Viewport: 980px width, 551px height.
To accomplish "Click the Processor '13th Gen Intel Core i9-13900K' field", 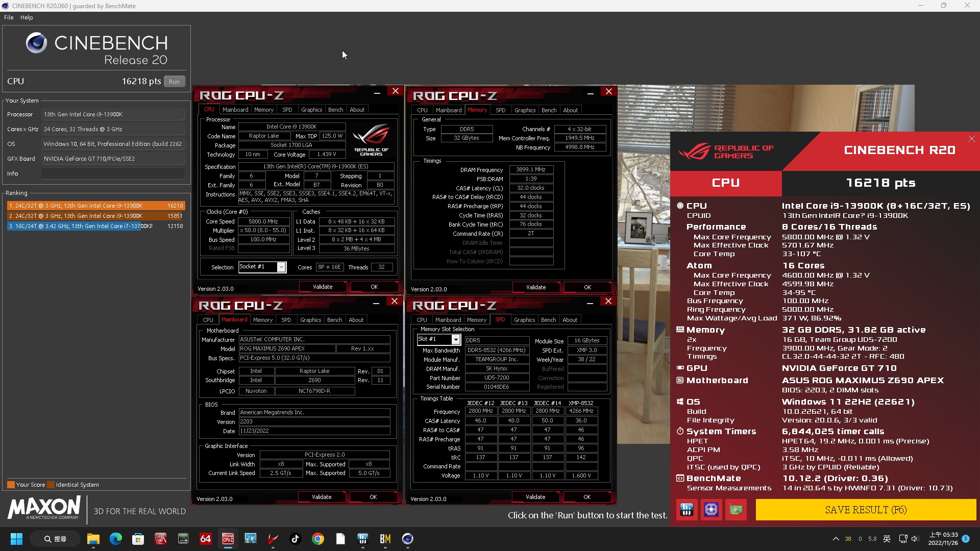I will click(113, 114).
